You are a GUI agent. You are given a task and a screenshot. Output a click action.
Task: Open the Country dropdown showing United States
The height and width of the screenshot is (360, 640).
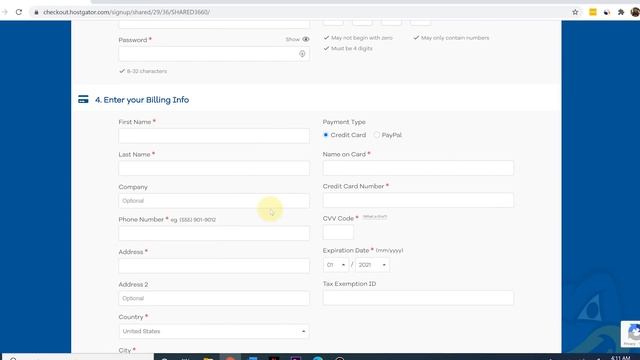point(214,331)
